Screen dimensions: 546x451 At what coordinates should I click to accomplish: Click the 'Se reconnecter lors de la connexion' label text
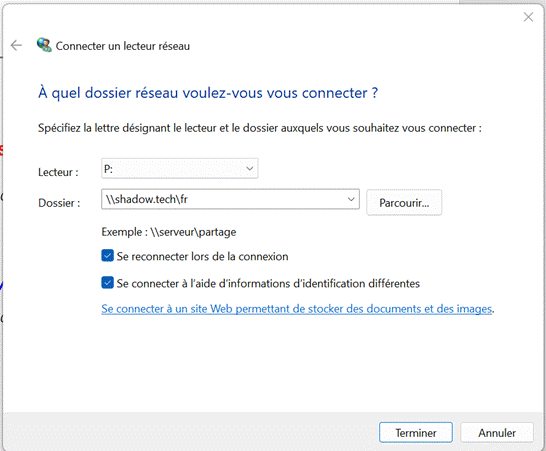click(202, 256)
